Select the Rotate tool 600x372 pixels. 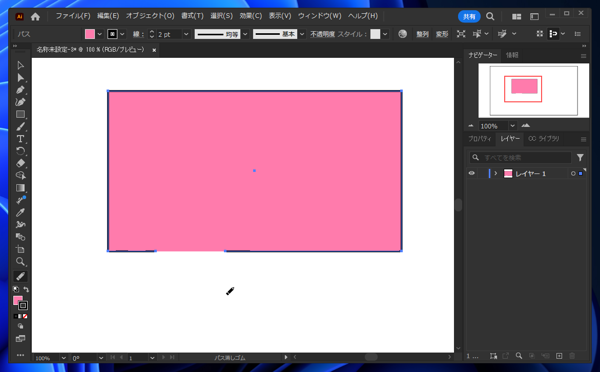click(x=20, y=151)
